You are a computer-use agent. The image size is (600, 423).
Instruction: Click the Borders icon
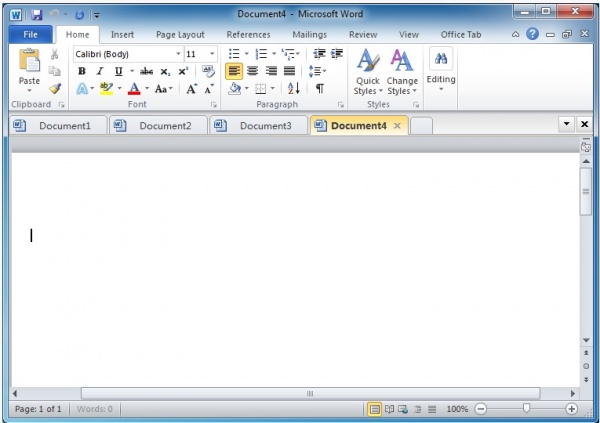[x=261, y=89]
